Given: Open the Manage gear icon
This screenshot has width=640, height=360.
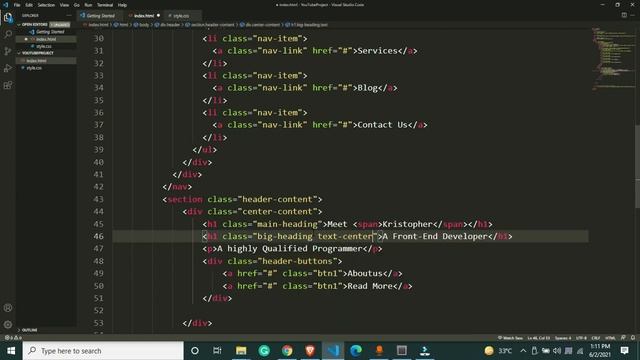Looking at the screenshot, I should click(8, 324).
